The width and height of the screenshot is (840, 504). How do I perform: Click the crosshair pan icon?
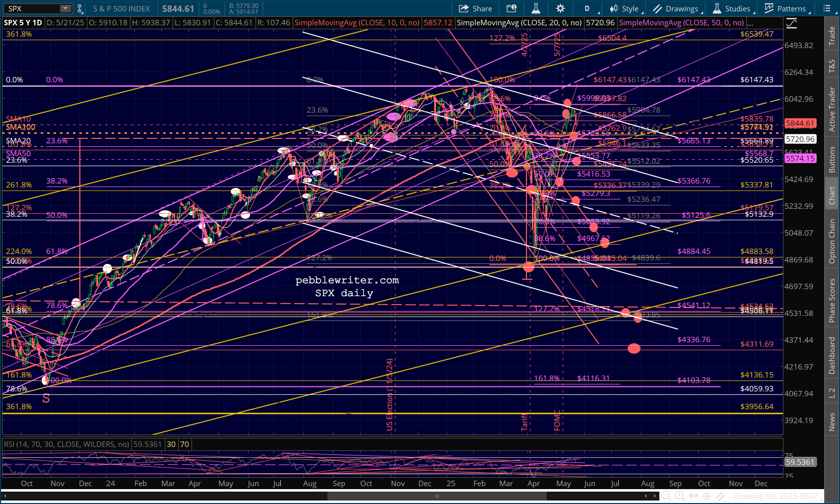pos(707,496)
